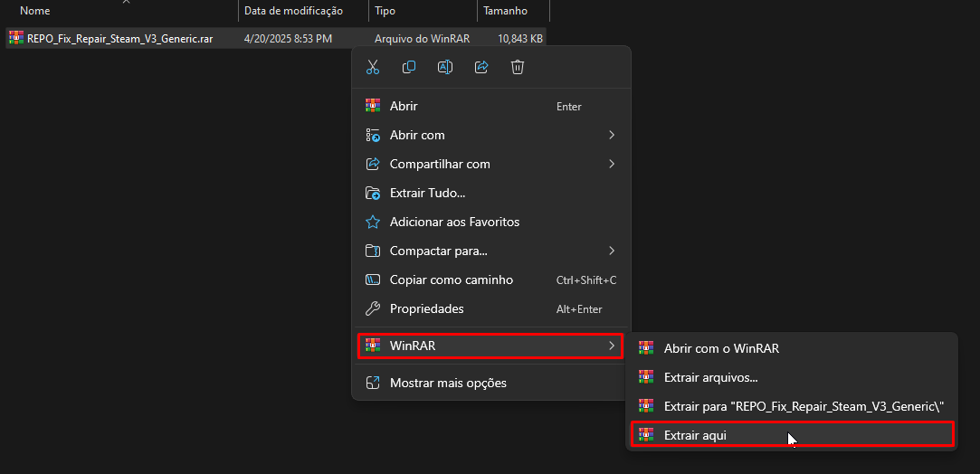Click the zip folder icon beside Compactar para...
This screenshot has height=474, width=980.
pos(373,251)
